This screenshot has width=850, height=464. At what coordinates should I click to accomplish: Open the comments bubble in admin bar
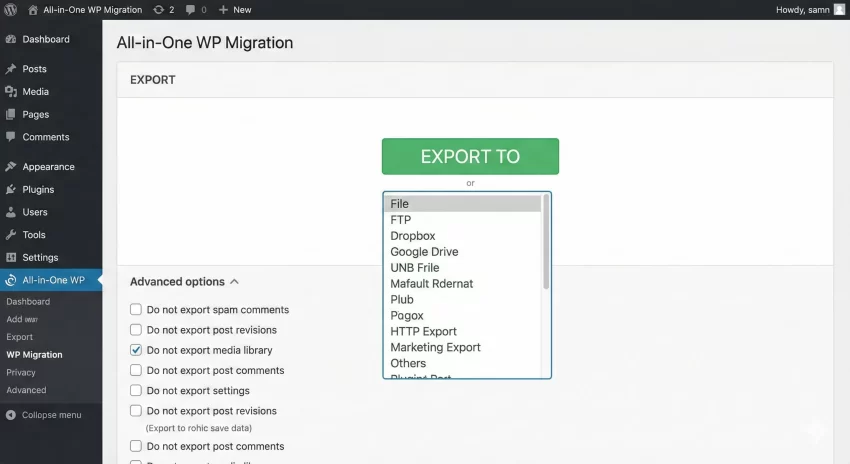pyautogui.click(x=190, y=10)
